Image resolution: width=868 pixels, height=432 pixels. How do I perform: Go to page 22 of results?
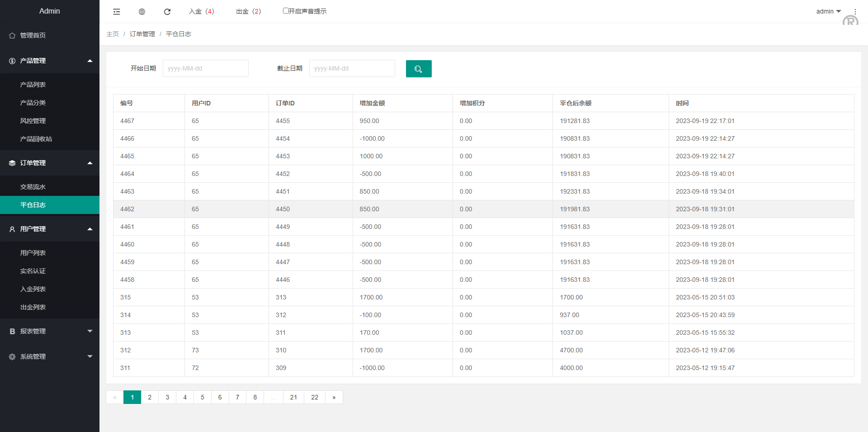pyautogui.click(x=315, y=397)
